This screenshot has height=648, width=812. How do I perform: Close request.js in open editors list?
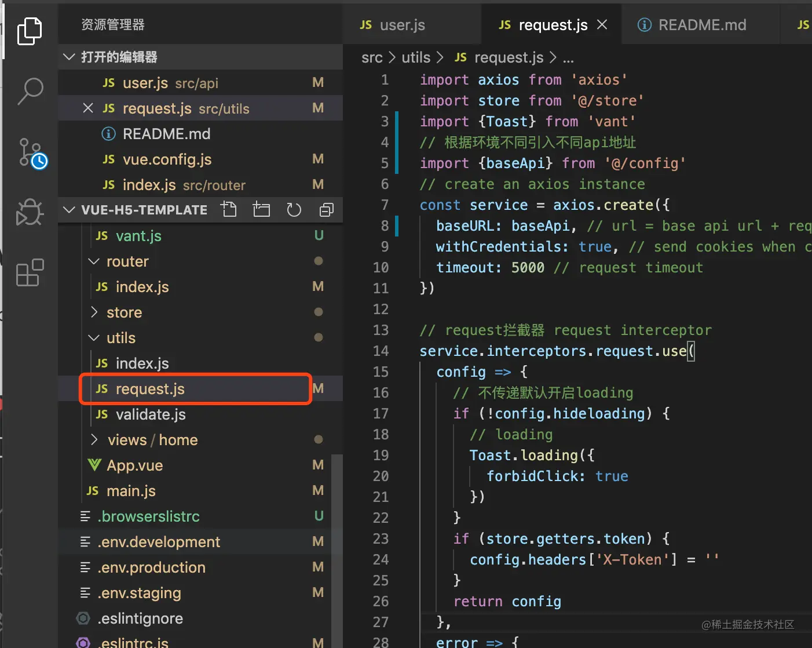coord(88,108)
